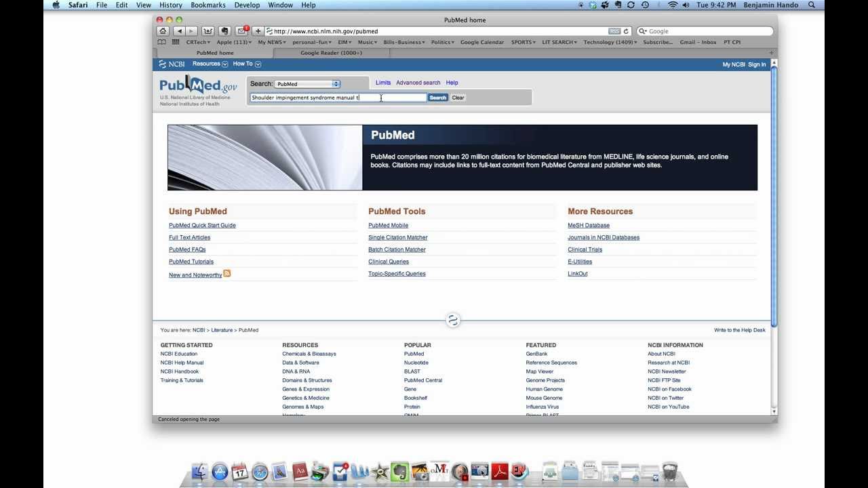Open the LIT SEARCH bookmarks folder
This screenshot has height=488, width=868.
(559, 42)
